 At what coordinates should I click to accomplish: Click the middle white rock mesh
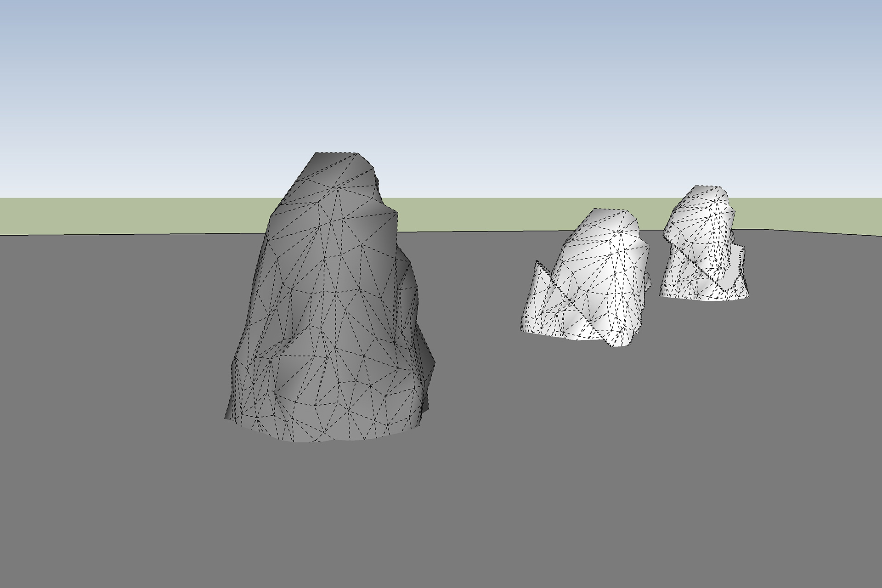tap(593, 285)
